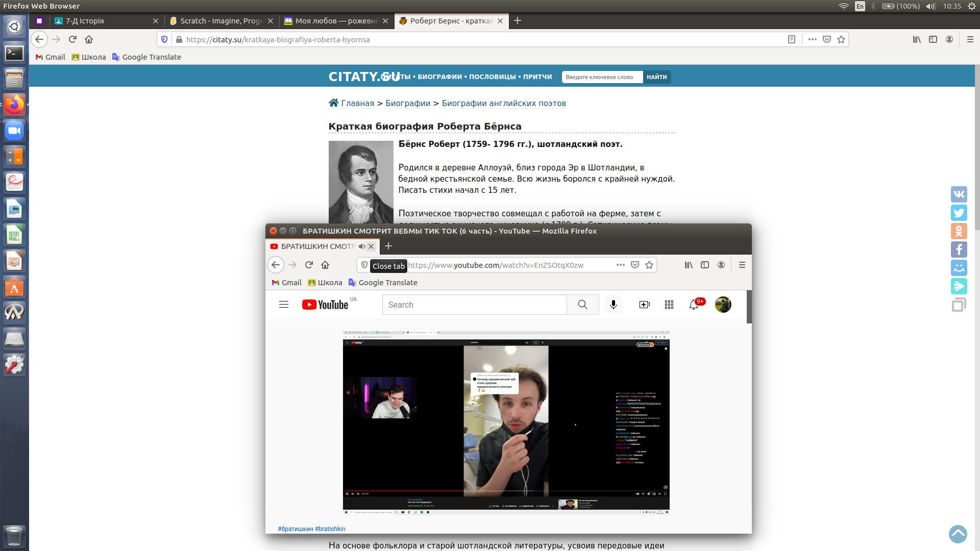Open the YouTube apps grid icon
Image resolution: width=980 pixels, height=551 pixels.
(x=669, y=305)
